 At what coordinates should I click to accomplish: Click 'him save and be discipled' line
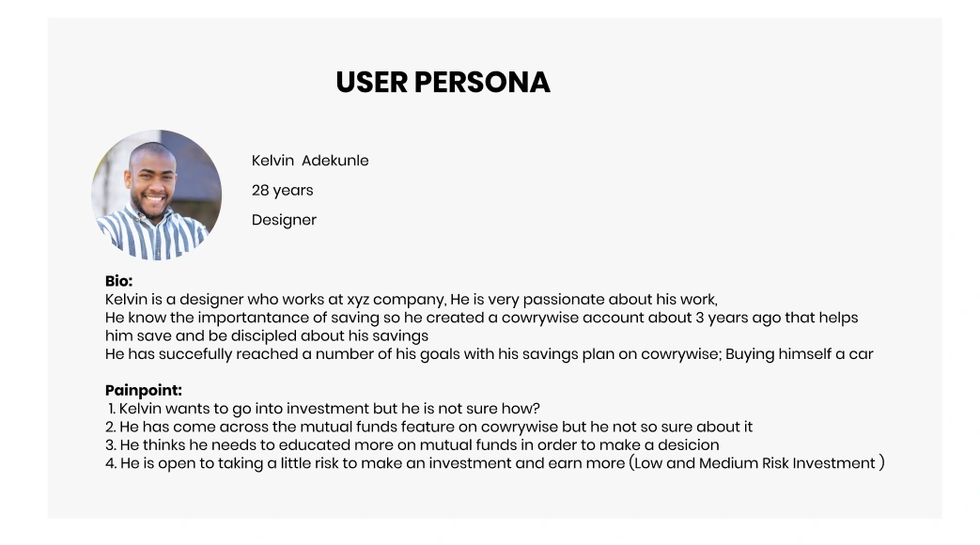click(x=267, y=336)
